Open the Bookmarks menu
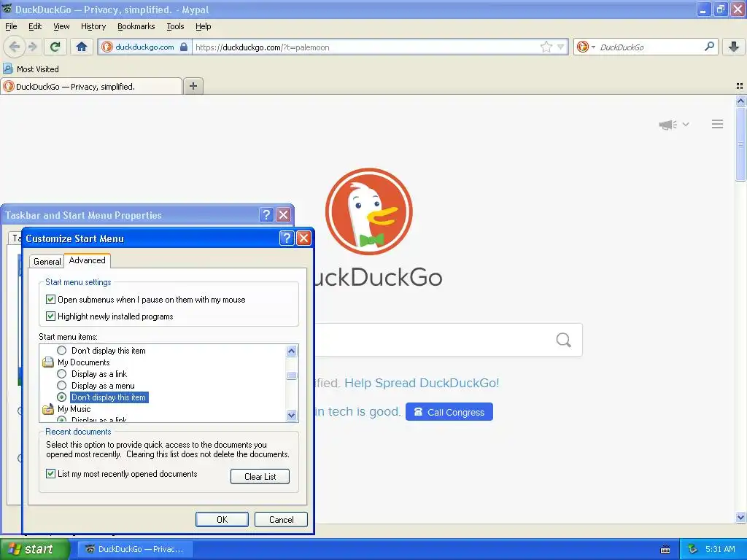Viewport: 747px width, 560px height. [x=136, y=26]
